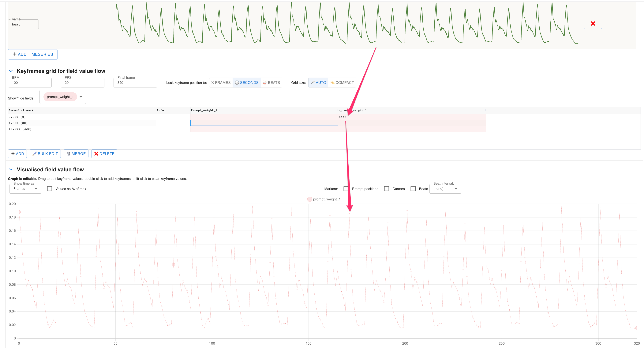
Task: Lock keyframe position to BEATS drum icon
Action: tap(265, 83)
